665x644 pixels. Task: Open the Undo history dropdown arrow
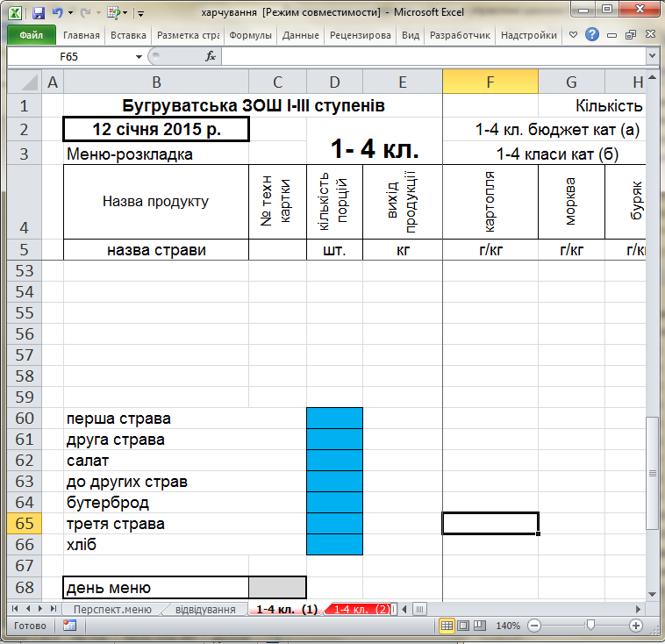(70, 13)
